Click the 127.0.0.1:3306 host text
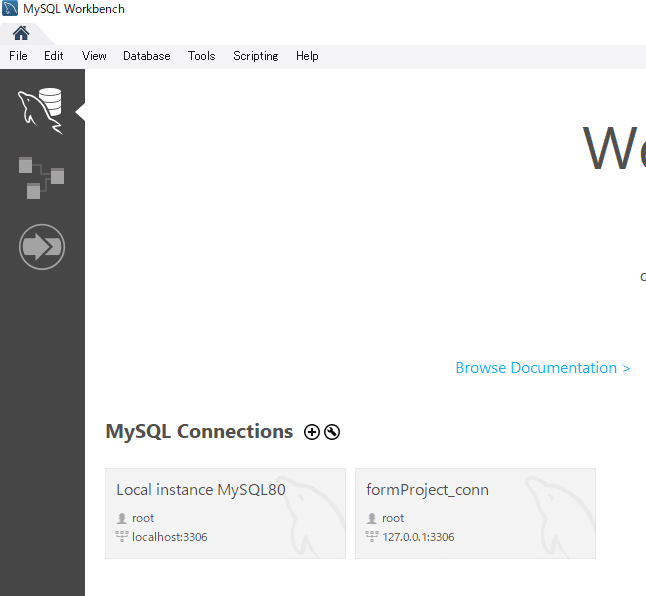Screen dimensions: 646x596 click(418, 537)
